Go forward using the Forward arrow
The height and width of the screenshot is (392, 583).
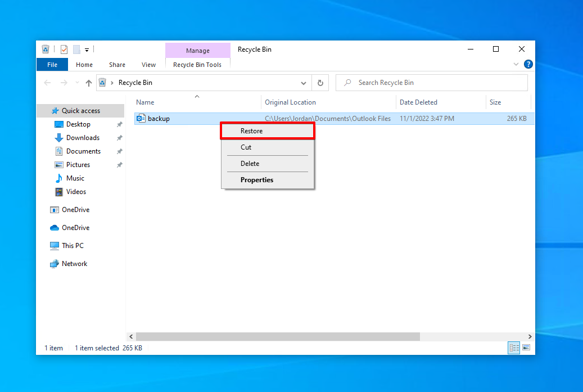pyautogui.click(x=64, y=83)
